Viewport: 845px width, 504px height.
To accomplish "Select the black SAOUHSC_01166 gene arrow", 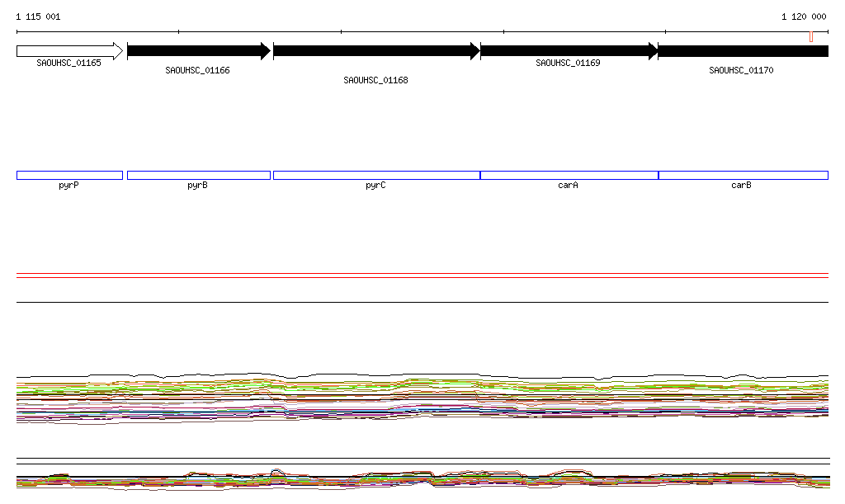I will [198, 51].
